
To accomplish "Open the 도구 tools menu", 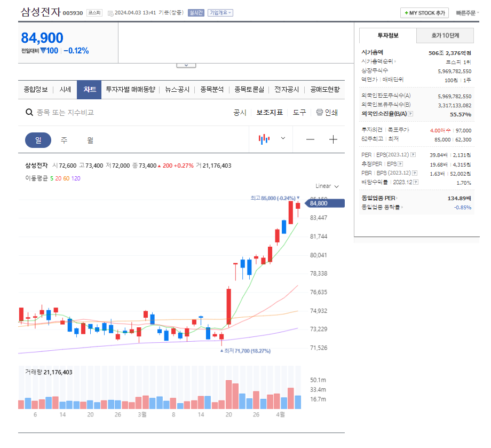I will click(299, 113).
